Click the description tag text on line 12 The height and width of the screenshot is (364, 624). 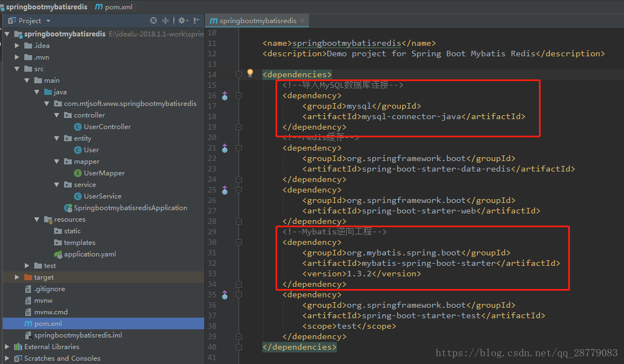(x=434, y=53)
